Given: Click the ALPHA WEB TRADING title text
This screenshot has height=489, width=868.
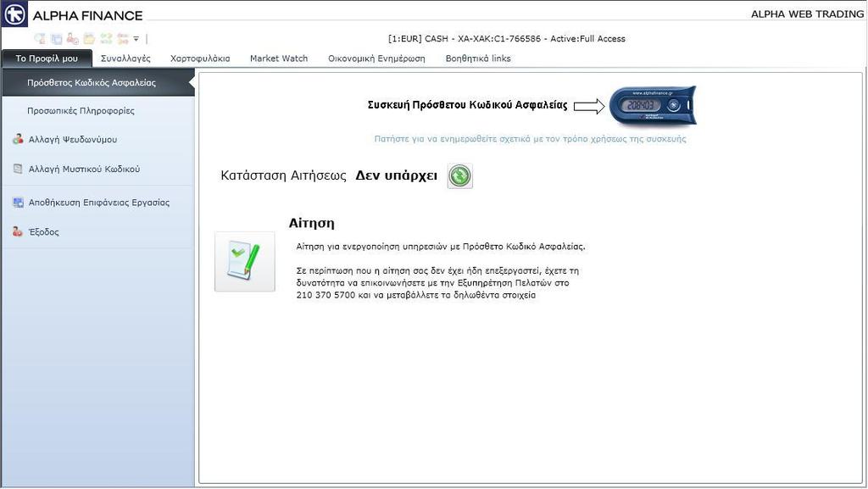Looking at the screenshot, I should [x=807, y=14].
